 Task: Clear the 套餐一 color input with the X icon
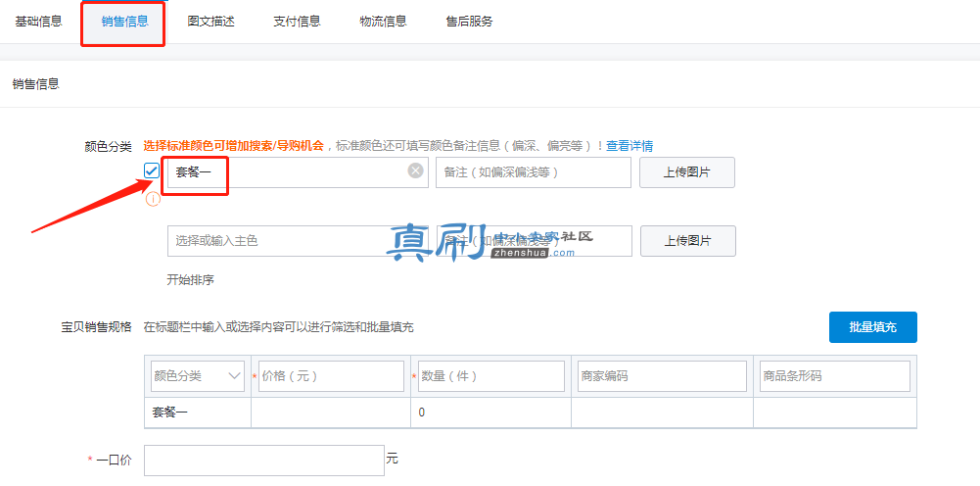pyautogui.click(x=416, y=170)
